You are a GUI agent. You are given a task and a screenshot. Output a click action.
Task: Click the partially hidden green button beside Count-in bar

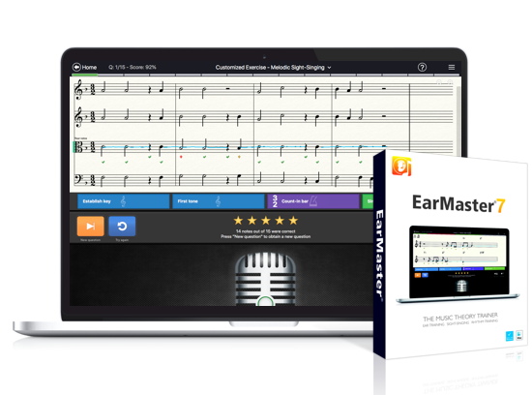(368, 201)
